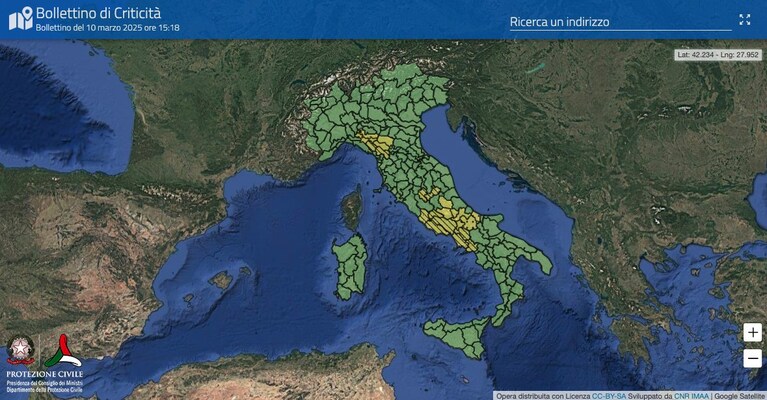Screen dimensions: 767x400
Task: Select the Sardinia alert zone on map
Action: (350, 267)
